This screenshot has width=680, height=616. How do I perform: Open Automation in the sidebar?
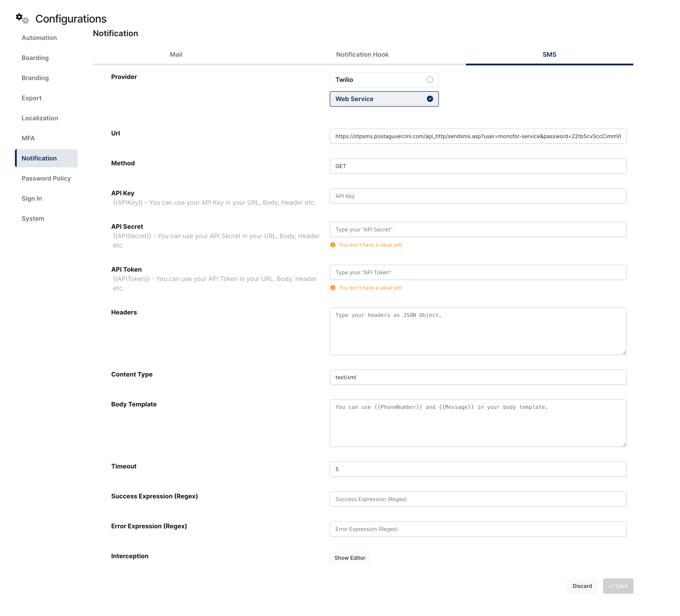(39, 38)
